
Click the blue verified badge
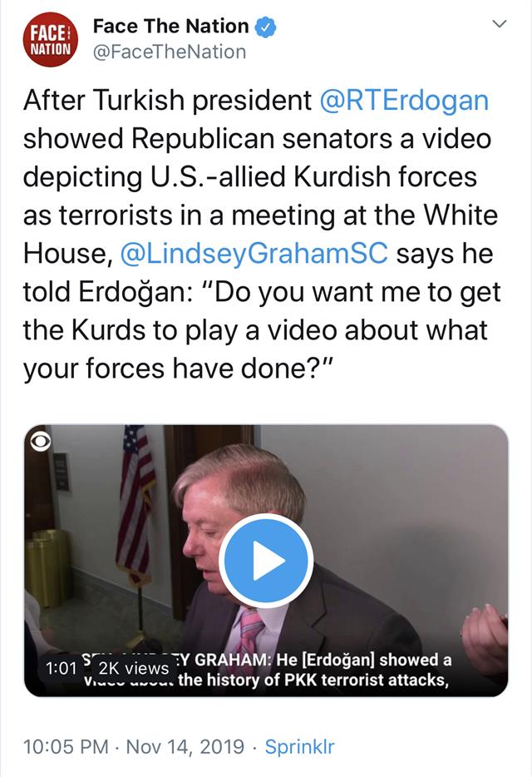(x=265, y=27)
